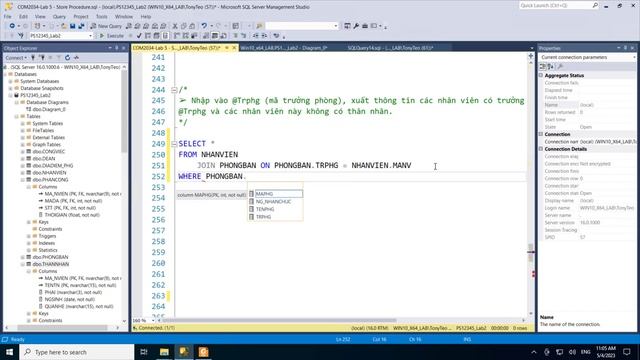640x360 pixels.
Task: Collapse the comment block outline at line 244
Action: [x=174, y=90]
